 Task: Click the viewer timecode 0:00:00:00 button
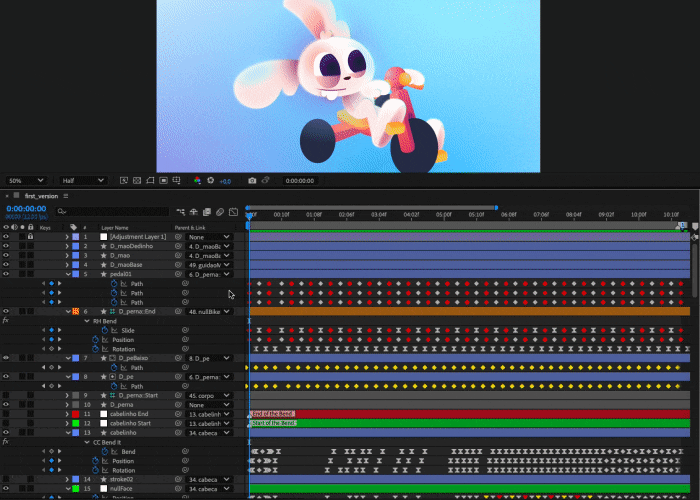tap(300, 181)
